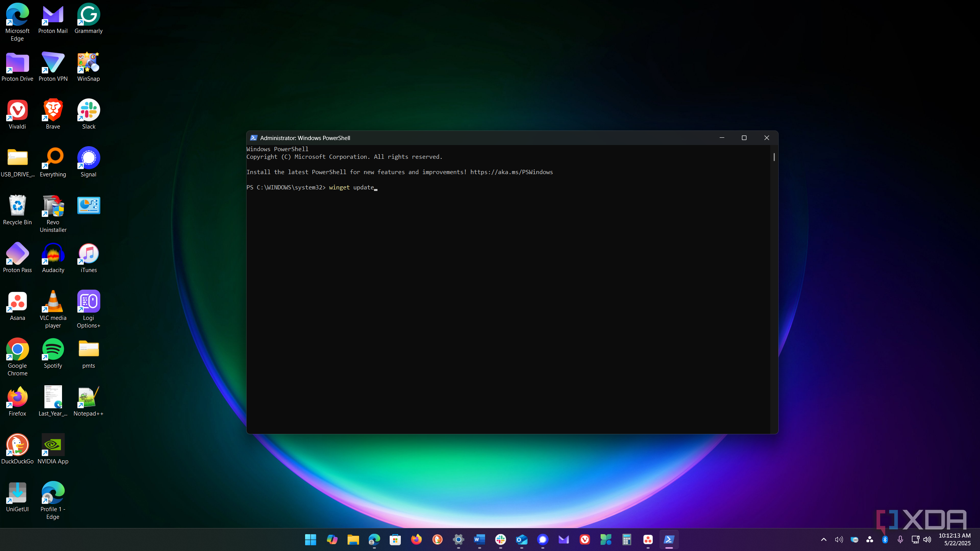
Task: Click the PowerShell window scrollbar
Action: 774,157
